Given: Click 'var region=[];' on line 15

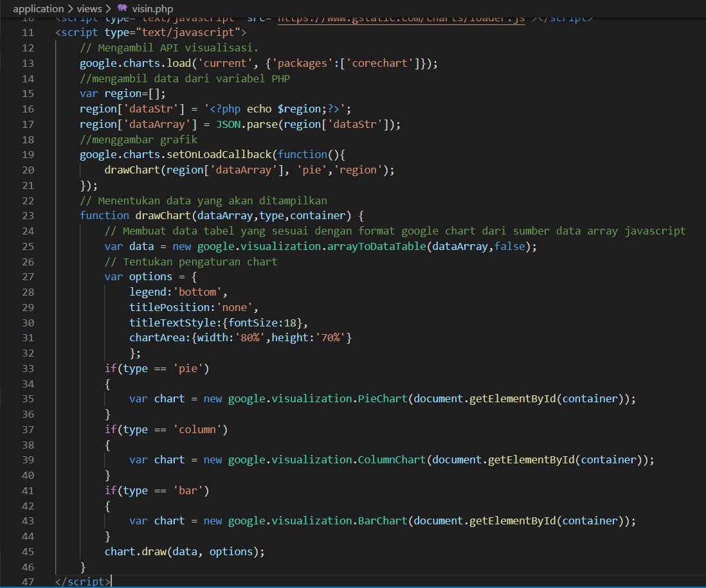Looking at the screenshot, I should pyautogui.click(x=123, y=94).
